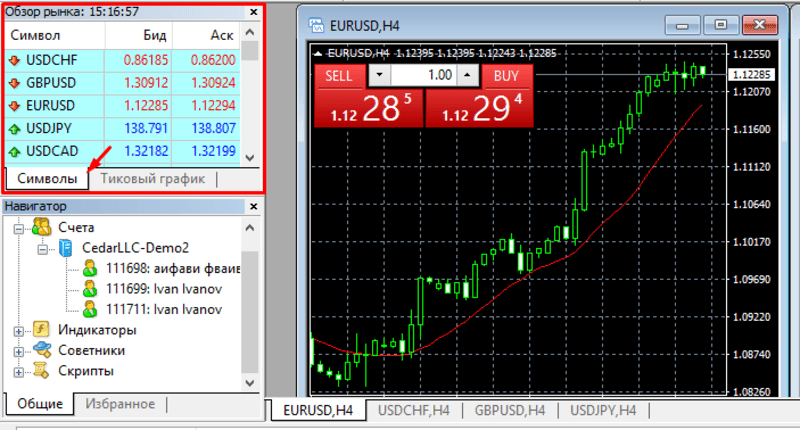Increase trade volume with the up arrow
The height and width of the screenshot is (430, 800).
coord(467,75)
